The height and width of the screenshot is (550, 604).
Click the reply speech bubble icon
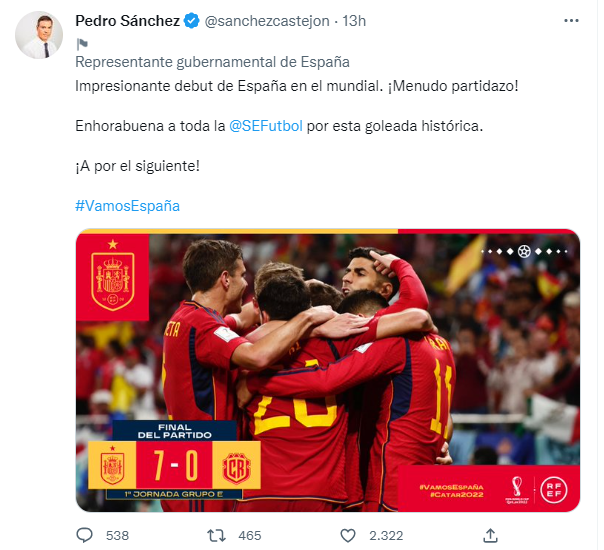click(x=84, y=535)
